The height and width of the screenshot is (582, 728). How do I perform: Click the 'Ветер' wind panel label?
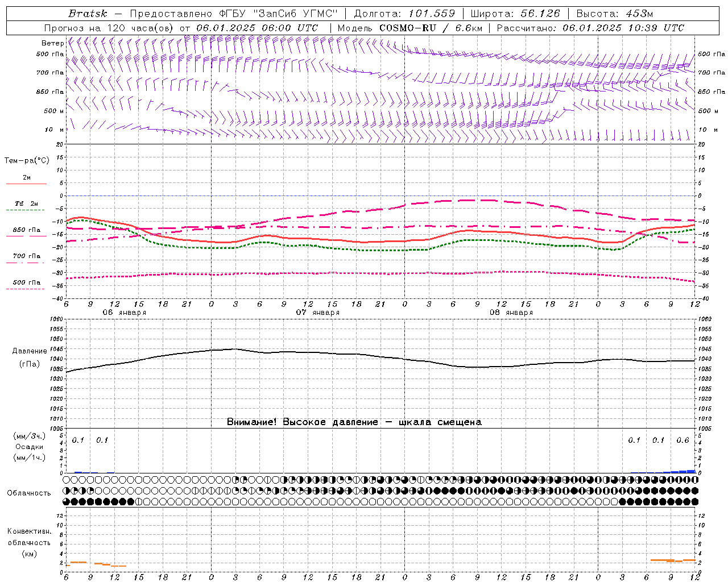click(52, 43)
